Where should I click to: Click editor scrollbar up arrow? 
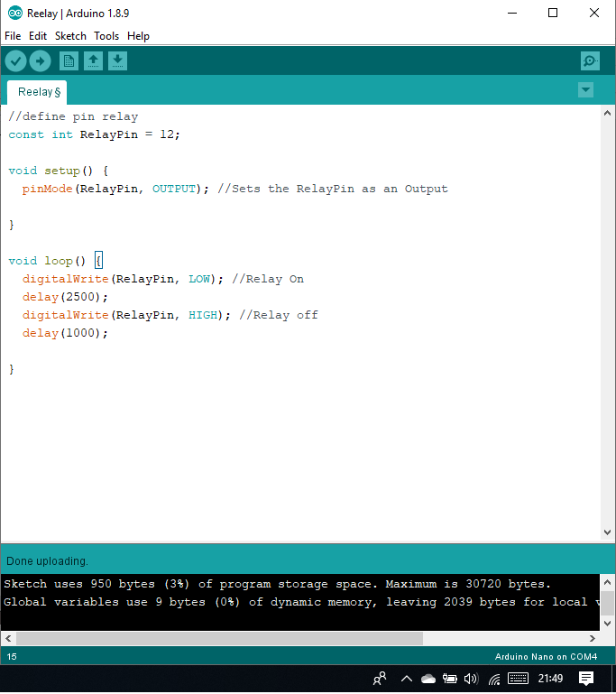pos(607,114)
